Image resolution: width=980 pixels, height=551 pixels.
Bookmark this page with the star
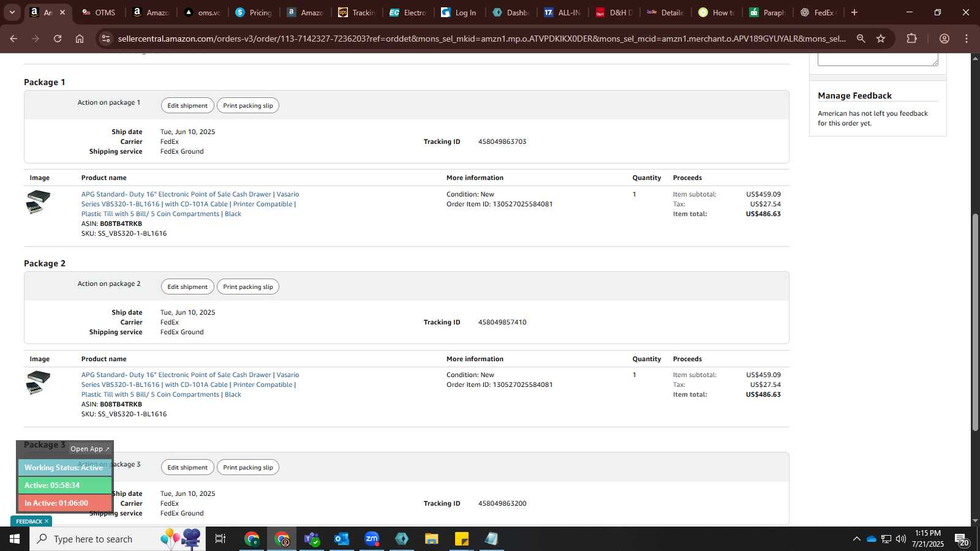[x=881, y=39]
